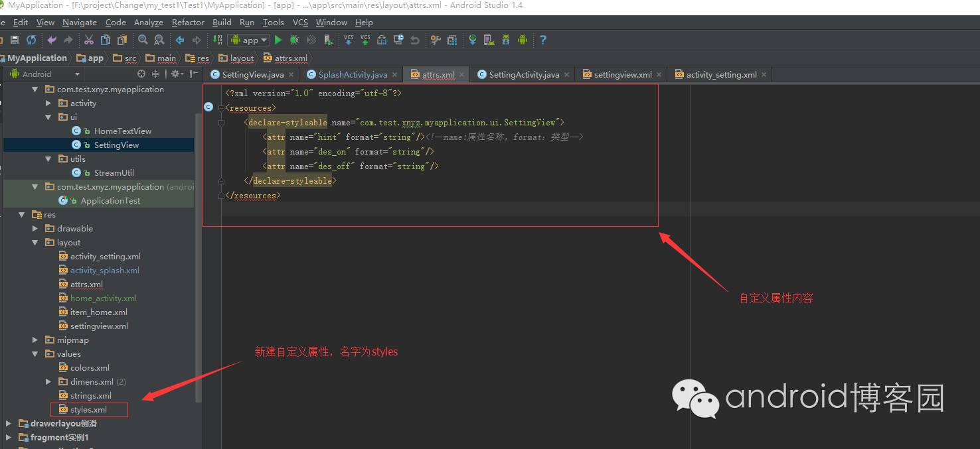Select home_activity.xml in the layout folder
The image size is (980, 449).
point(104,298)
